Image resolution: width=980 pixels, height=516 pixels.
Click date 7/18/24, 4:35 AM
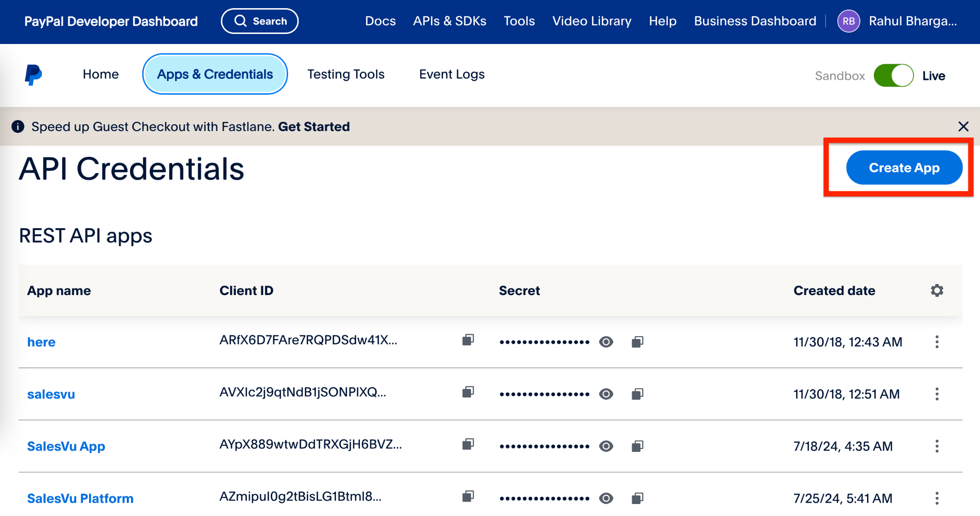[x=843, y=446]
